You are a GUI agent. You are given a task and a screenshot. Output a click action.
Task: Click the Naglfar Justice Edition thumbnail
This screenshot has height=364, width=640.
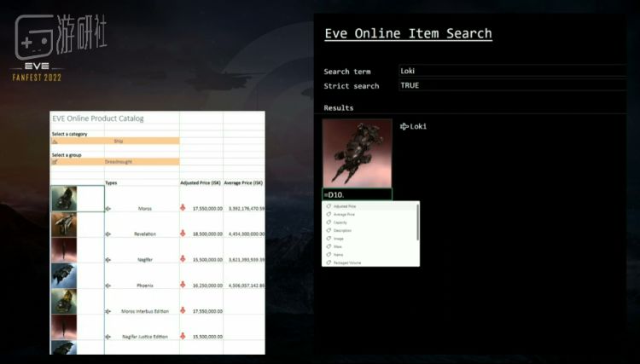pyautogui.click(x=64, y=327)
